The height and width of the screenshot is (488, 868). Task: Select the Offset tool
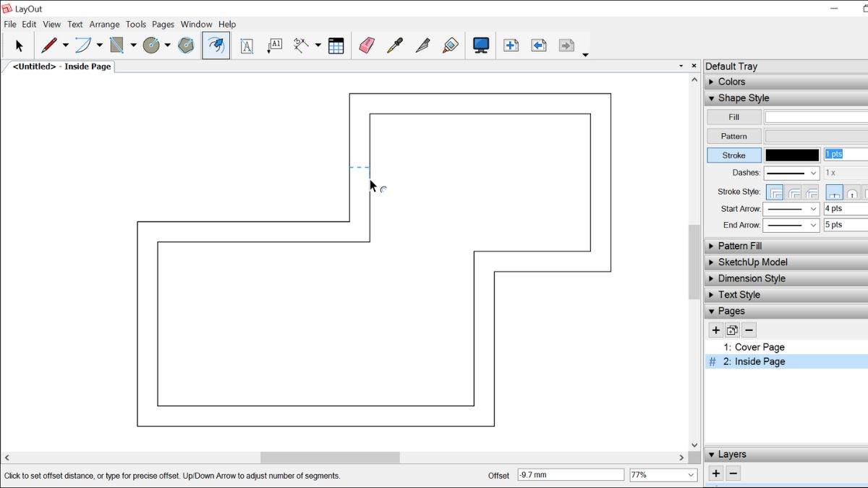[216, 46]
